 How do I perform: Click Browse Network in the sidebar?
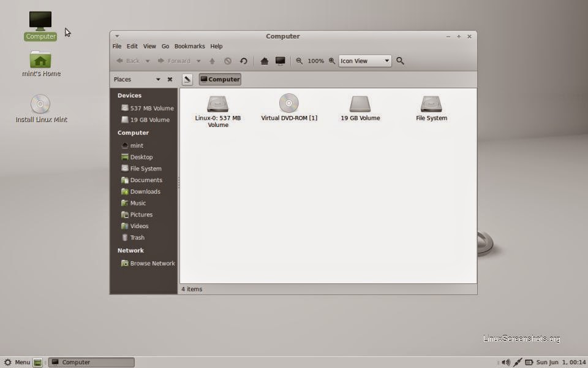151,263
